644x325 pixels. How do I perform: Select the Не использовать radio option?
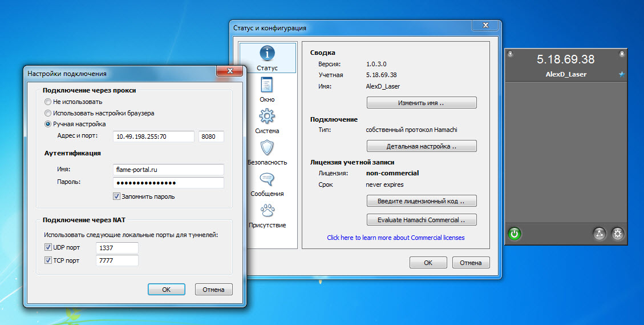pos(48,102)
